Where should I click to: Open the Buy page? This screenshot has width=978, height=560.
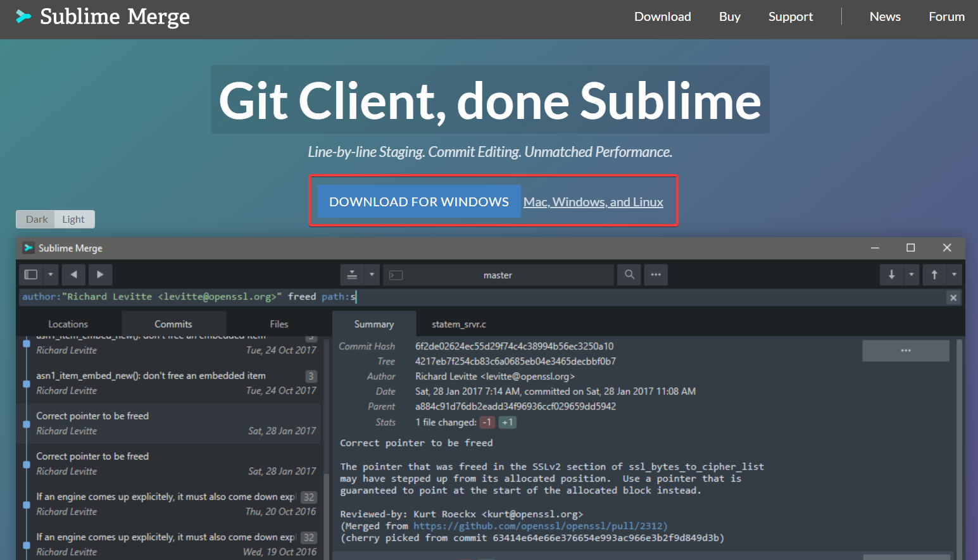729,16
